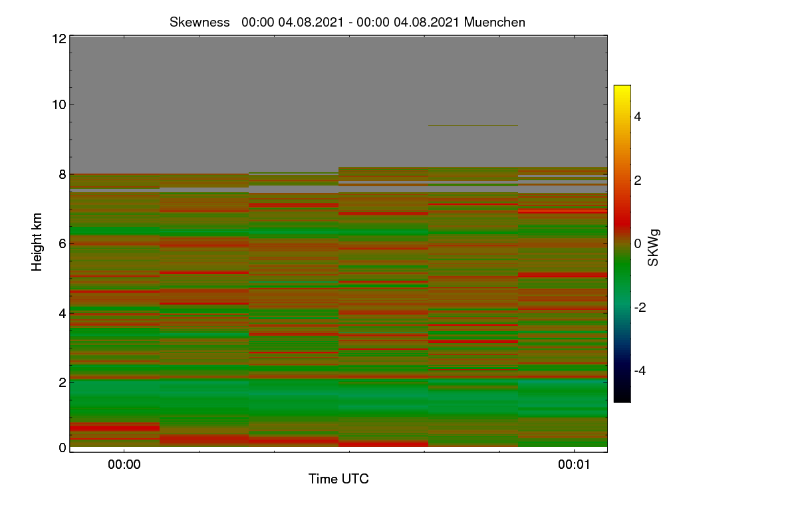Click the SKWg colorbar label
This screenshot has width=798, height=532.
(654, 247)
